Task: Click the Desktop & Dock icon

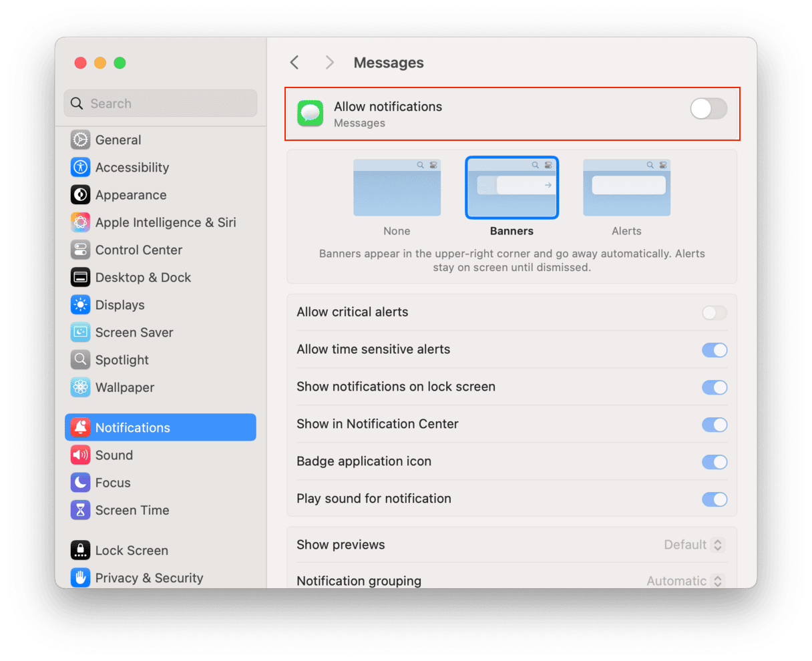Action: 80,277
